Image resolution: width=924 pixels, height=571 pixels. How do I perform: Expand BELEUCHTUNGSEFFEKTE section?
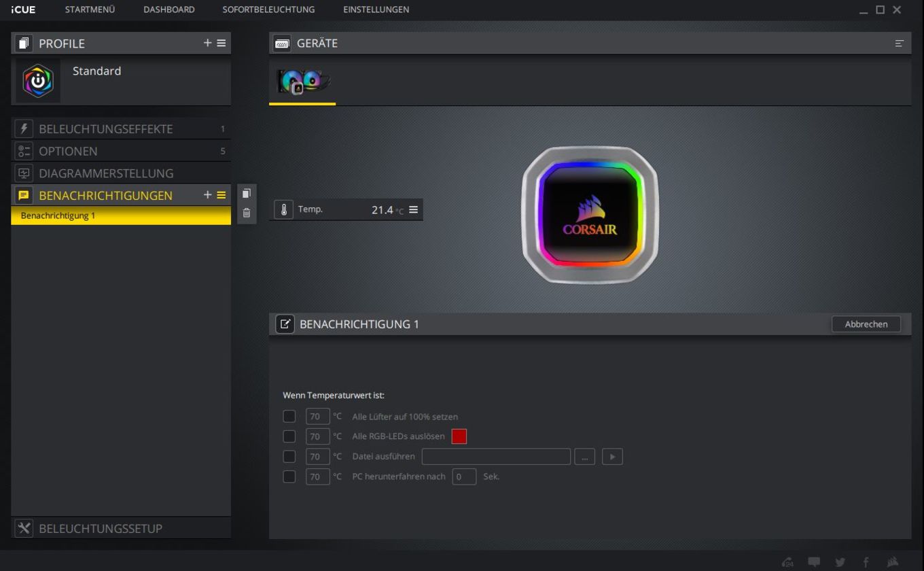(121, 129)
